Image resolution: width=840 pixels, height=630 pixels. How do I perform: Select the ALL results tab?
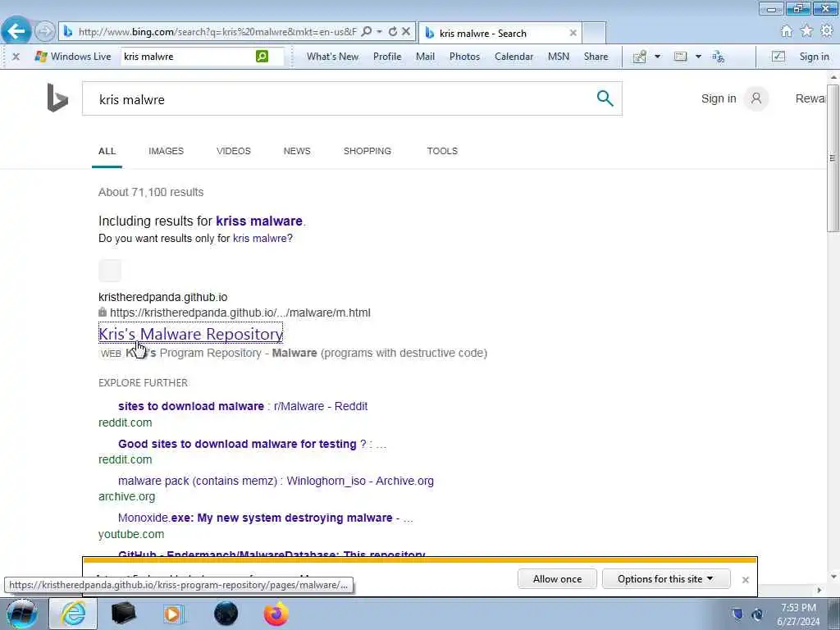coord(107,151)
